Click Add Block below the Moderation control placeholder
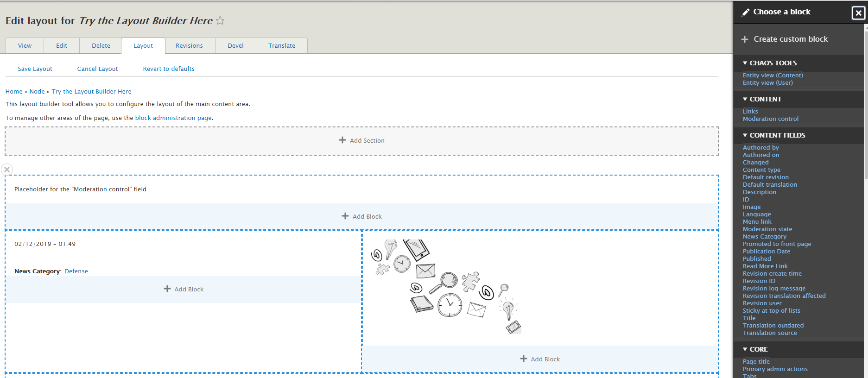 (x=362, y=216)
